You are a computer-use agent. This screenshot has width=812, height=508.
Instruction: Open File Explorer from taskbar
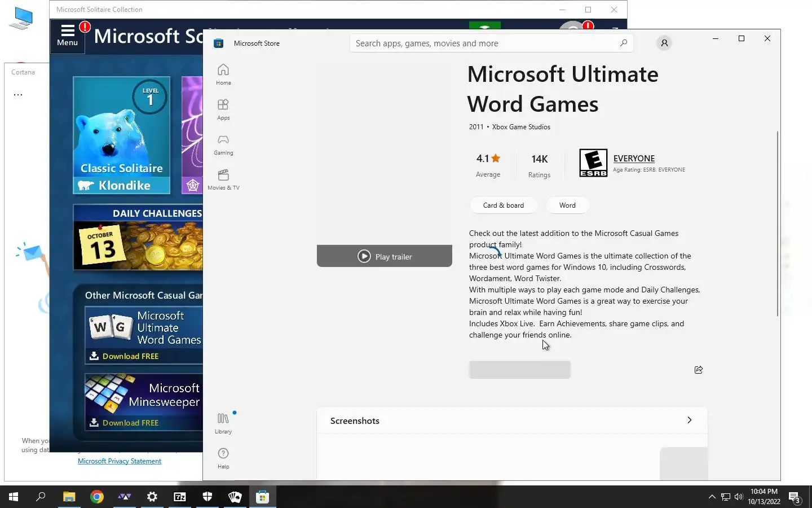[x=69, y=497]
